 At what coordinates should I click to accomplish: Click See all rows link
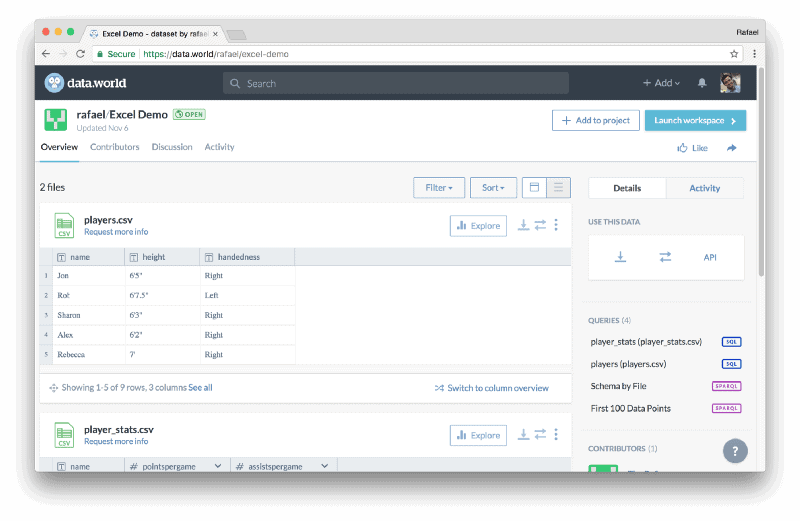[201, 388]
